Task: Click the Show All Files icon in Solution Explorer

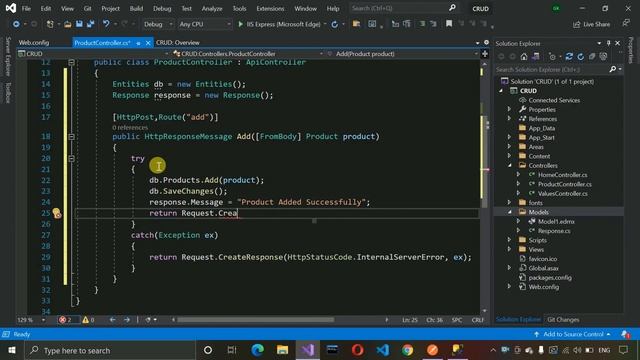Action: point(603,57)
